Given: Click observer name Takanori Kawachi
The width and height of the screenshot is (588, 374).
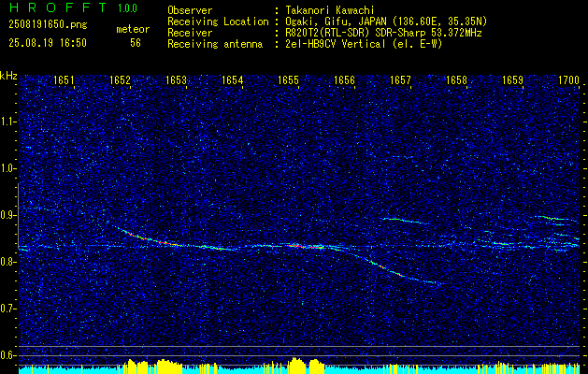Looking at the screenshot, I should [329, 10].
